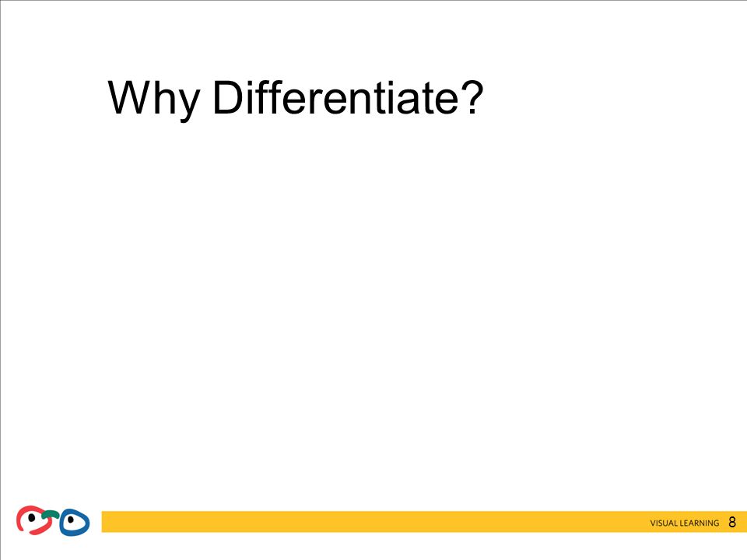Click the black pupil inside the blue eye

pyautogui.click(x=71, y=519)
